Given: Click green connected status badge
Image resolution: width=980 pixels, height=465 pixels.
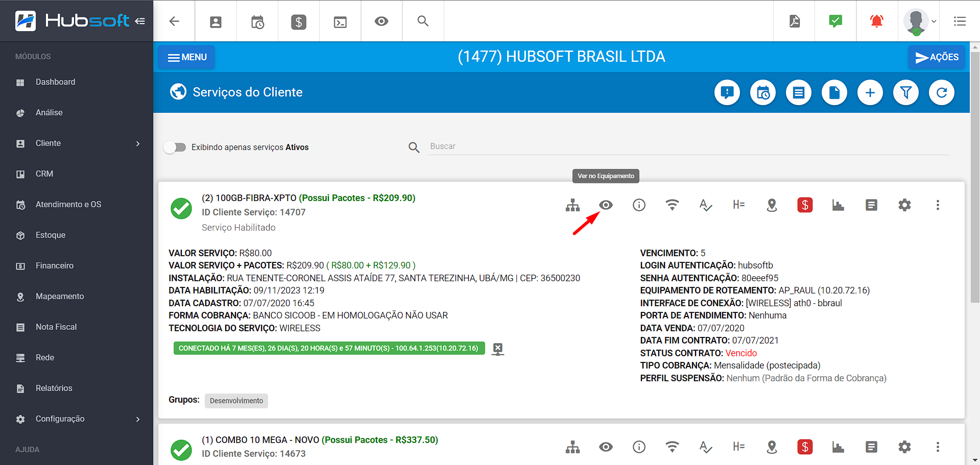Looking at the screenshot, I should coord(329,349).
